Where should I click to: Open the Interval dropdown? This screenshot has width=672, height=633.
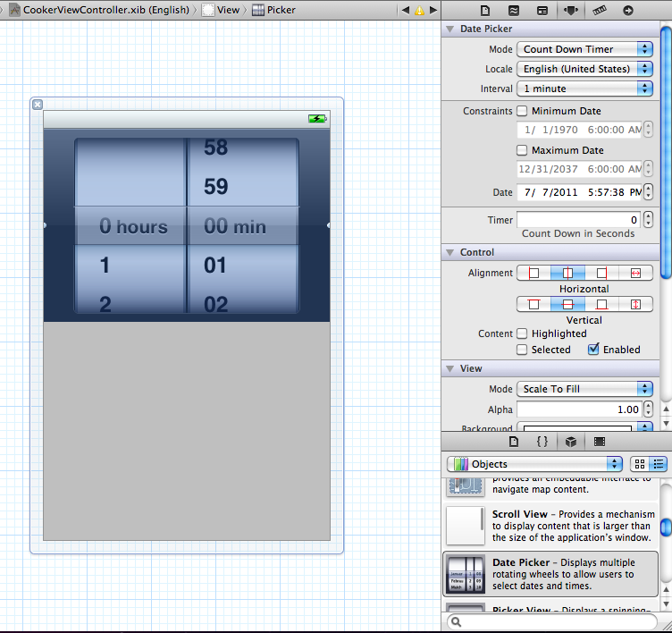pyautogui.click(x=584, y=89)
